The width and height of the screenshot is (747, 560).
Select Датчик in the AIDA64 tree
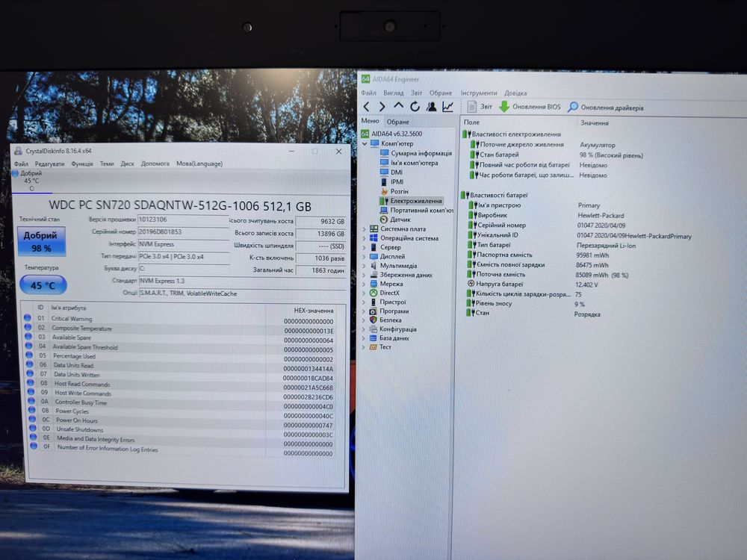(x=395, y=220)
